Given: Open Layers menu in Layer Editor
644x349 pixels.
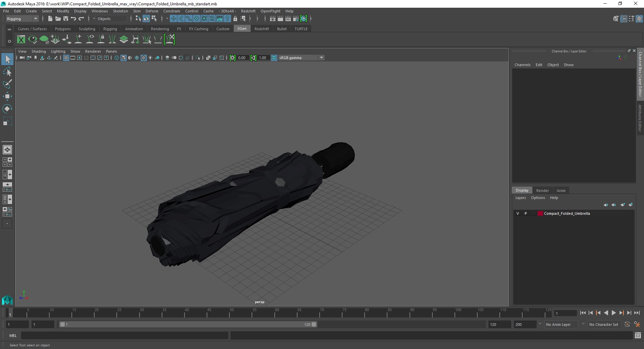Looking at the screenshot, I should pyautogui.click(x=521, y=198).
